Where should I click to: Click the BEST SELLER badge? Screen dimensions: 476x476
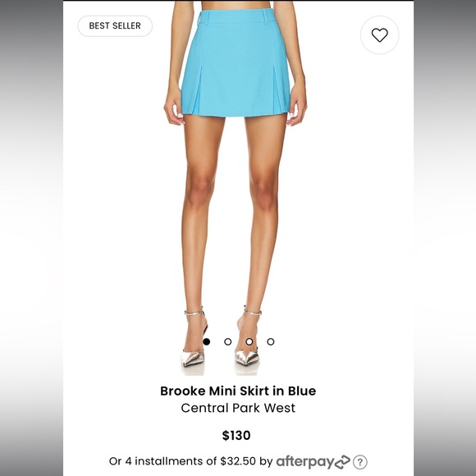click(115, 25)
